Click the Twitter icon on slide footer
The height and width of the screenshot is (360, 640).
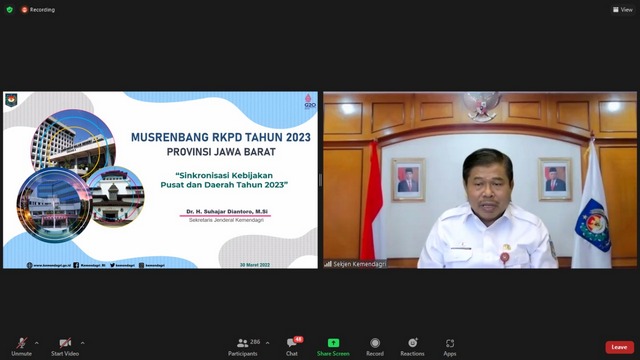[x=112, y=265]
